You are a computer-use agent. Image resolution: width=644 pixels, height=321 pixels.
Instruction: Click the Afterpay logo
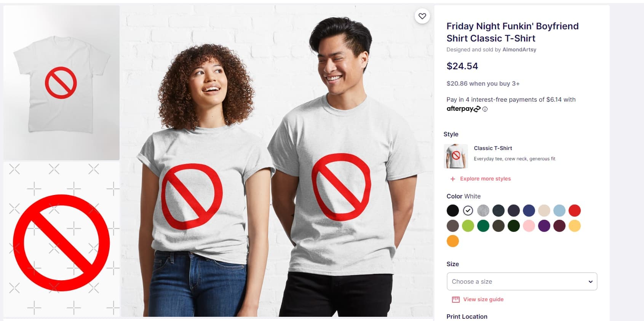463,109
